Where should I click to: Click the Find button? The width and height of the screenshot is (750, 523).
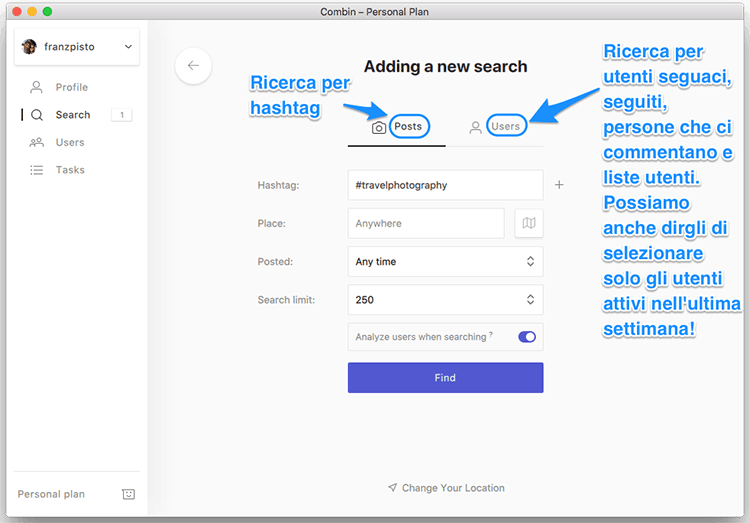tap(445, 378)
